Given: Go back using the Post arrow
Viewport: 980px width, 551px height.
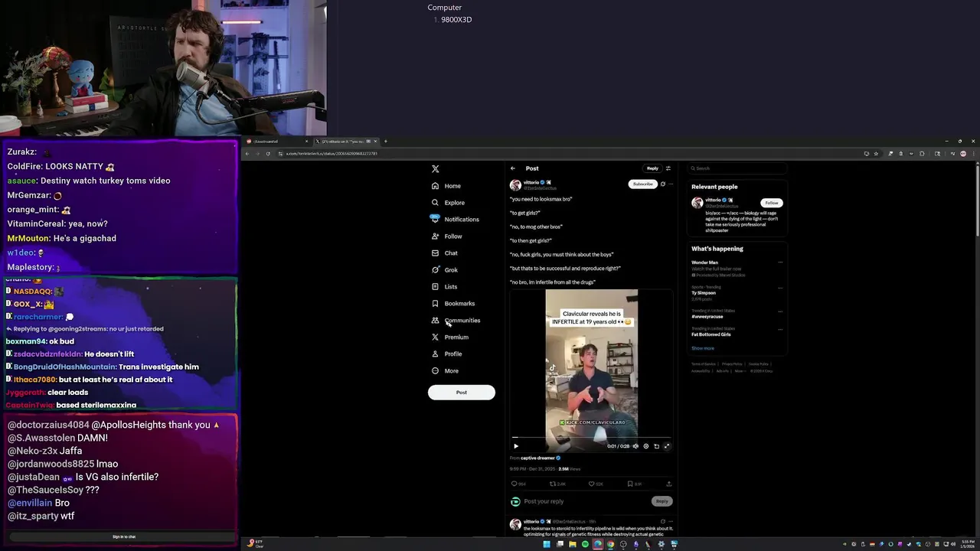Looking at the screenshot, I should tap(513, 168).
